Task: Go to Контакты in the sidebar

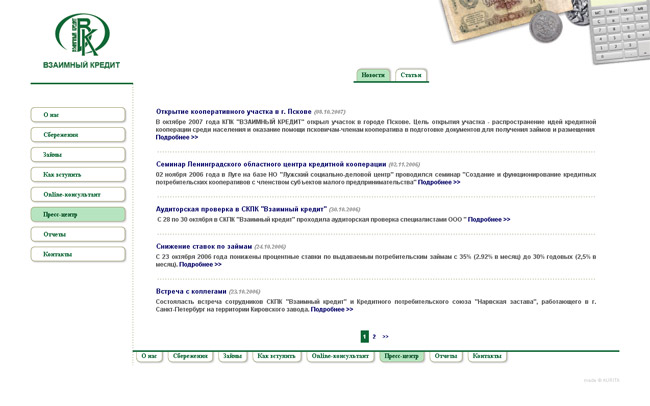Action: click(78, 254)
